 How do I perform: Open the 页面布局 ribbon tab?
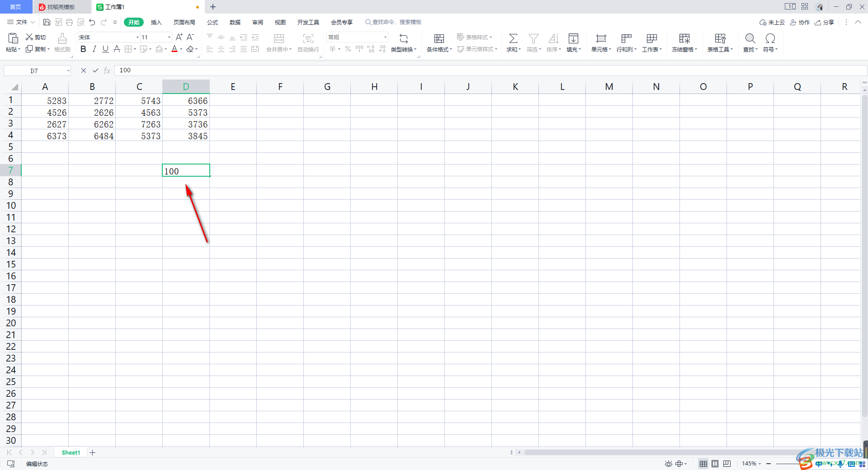184,22
